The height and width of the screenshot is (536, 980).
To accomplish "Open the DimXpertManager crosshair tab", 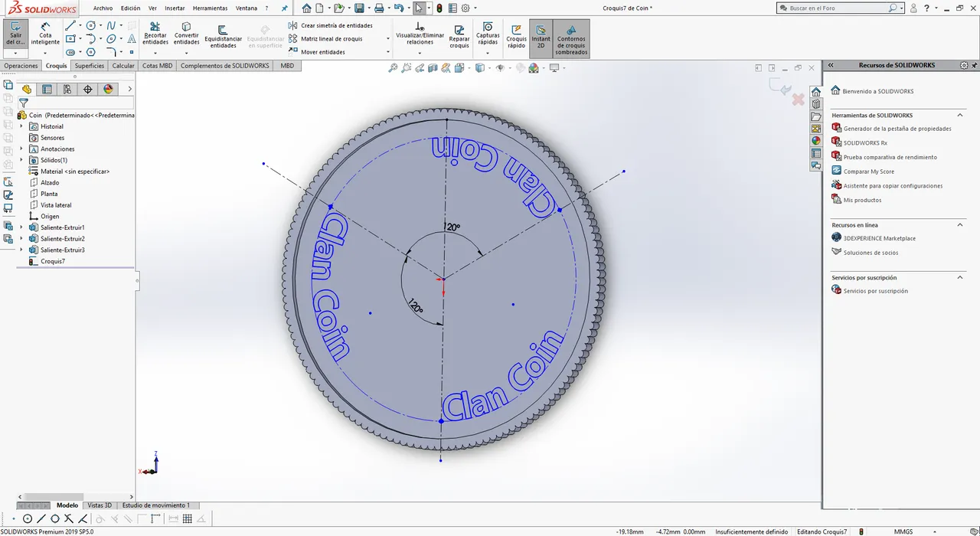I will (87, 89).
